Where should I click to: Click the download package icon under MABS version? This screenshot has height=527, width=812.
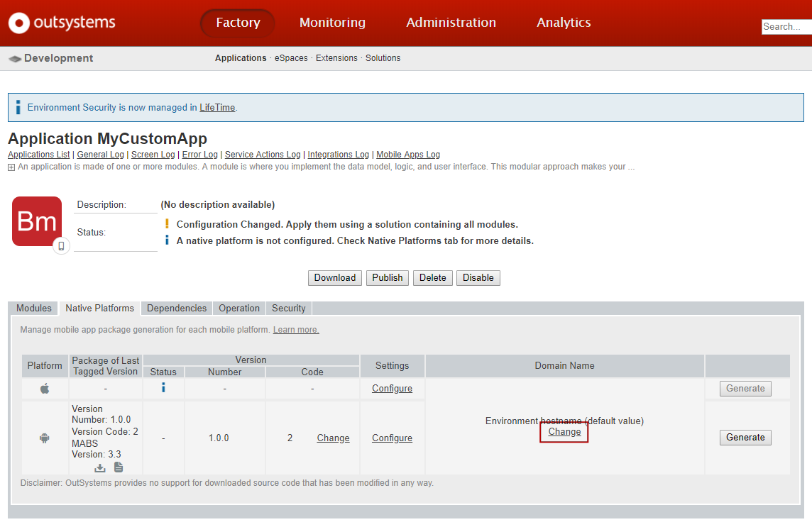pyautogui.click(x=100, y=467)
